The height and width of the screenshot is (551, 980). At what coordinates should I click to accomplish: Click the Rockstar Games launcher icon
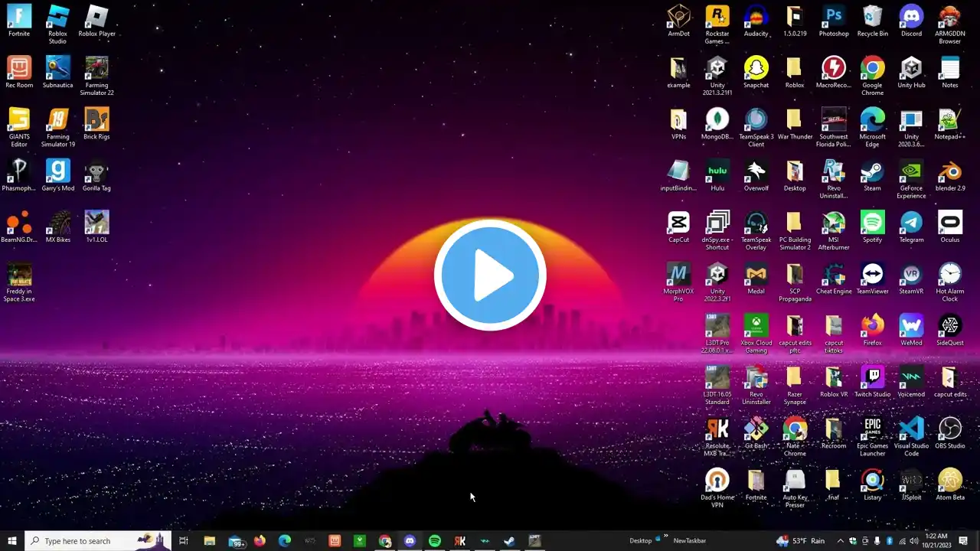717,24
